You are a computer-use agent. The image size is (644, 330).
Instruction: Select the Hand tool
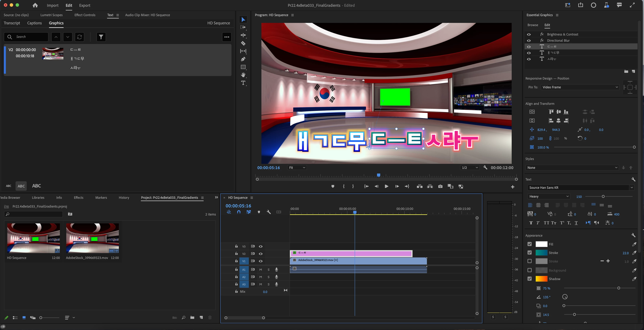tap(243, 75)
